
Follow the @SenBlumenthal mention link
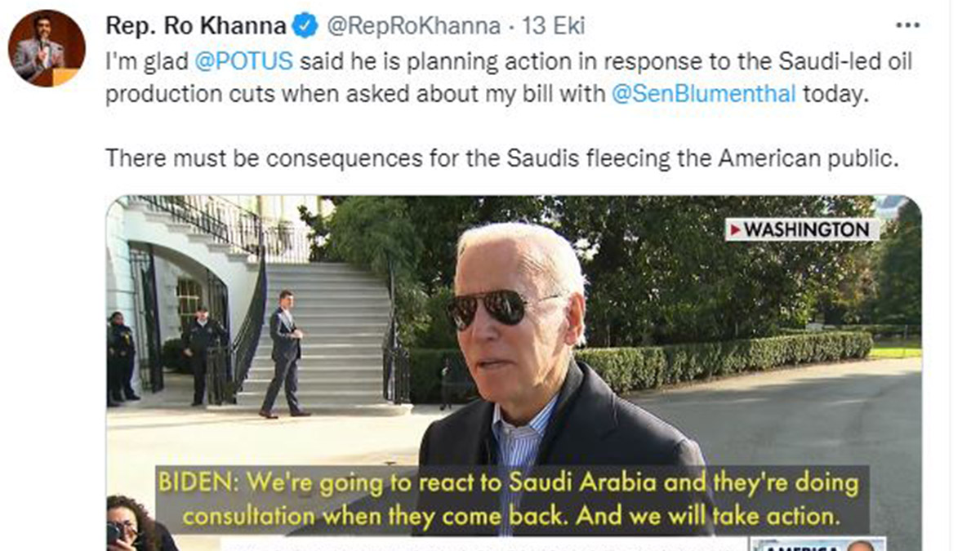[x=703, y=93]
